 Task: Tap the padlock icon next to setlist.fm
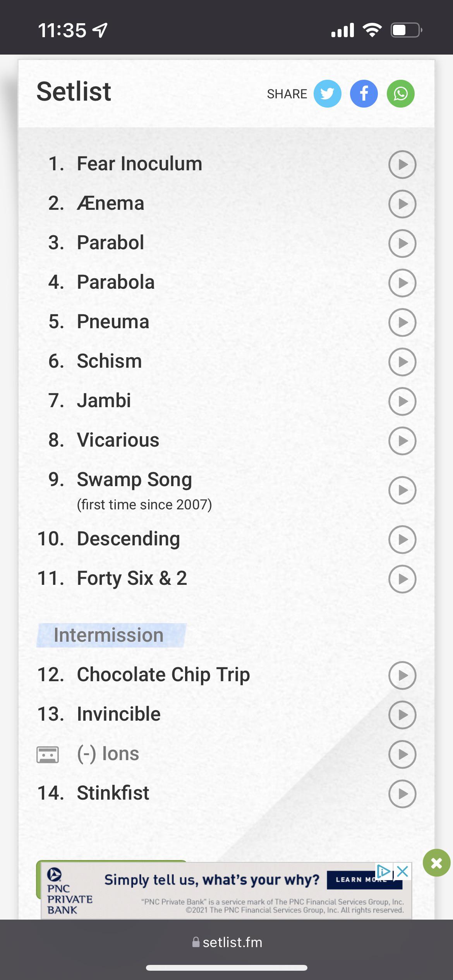click(x=196, y=942)
